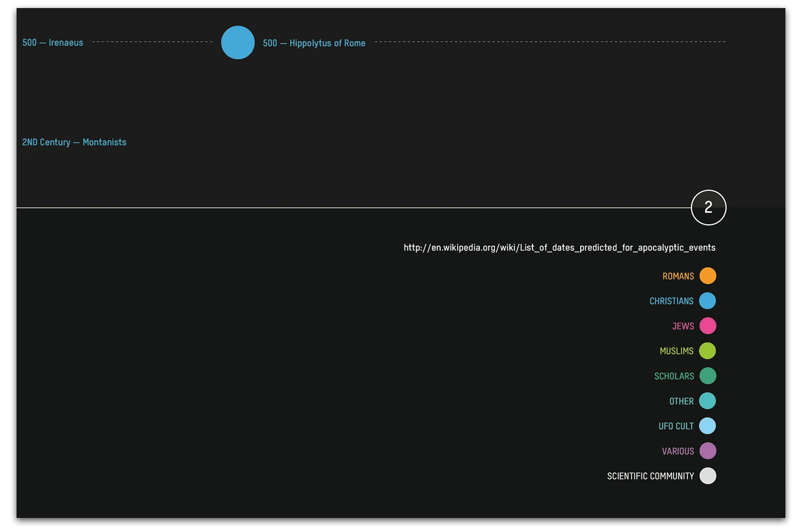Click the white Scientific Community circle
The image size is (803, 532).
click(708, 476)
